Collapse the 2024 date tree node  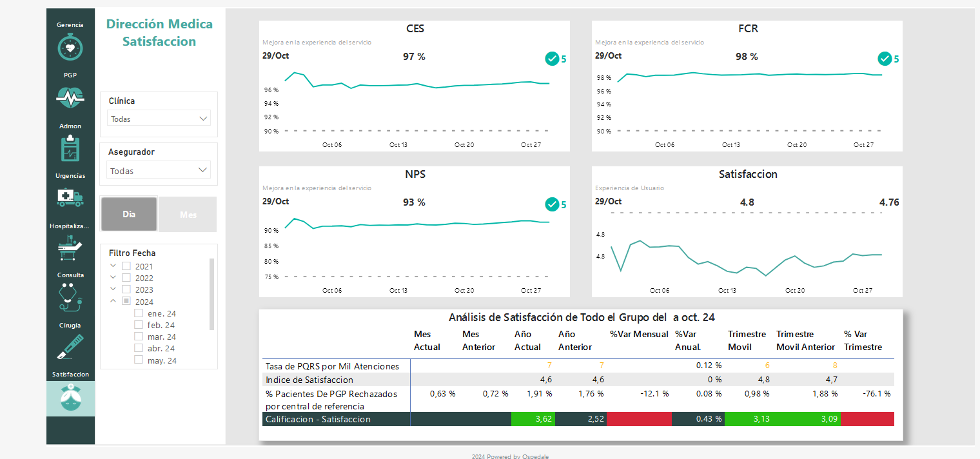pos(113,301)
